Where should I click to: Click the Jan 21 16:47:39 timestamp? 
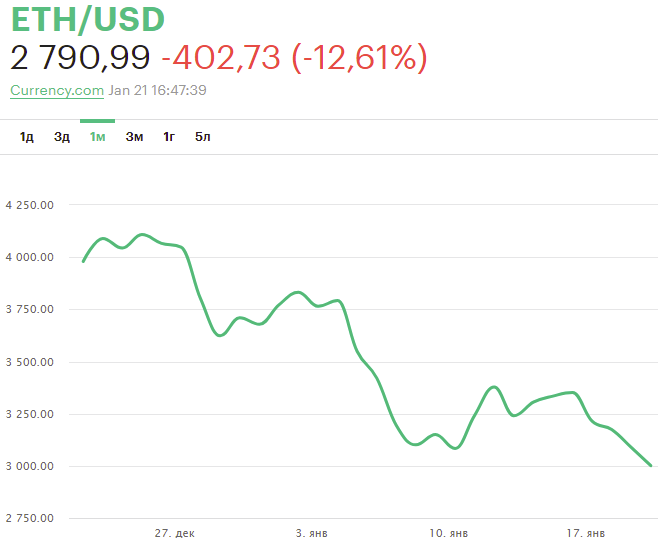158,90
